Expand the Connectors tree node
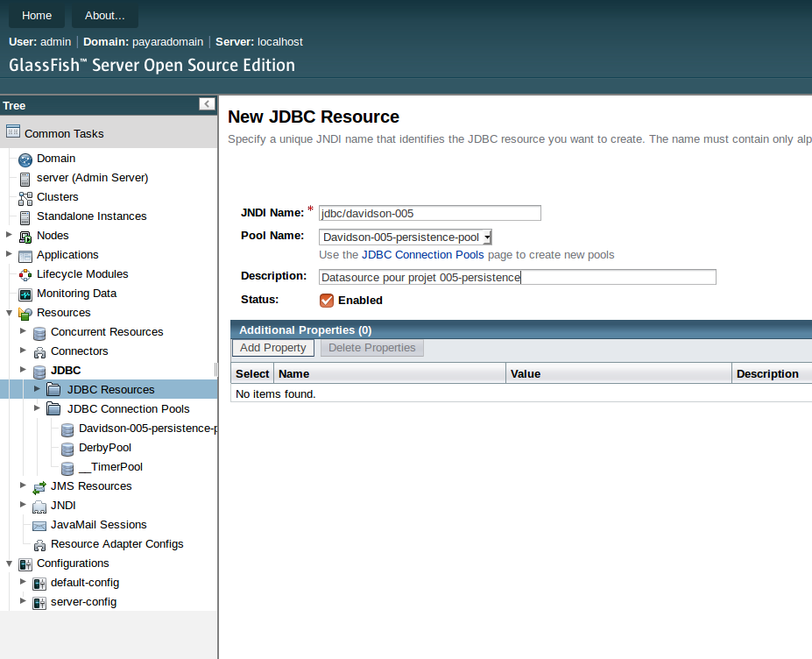 point(23,351)
